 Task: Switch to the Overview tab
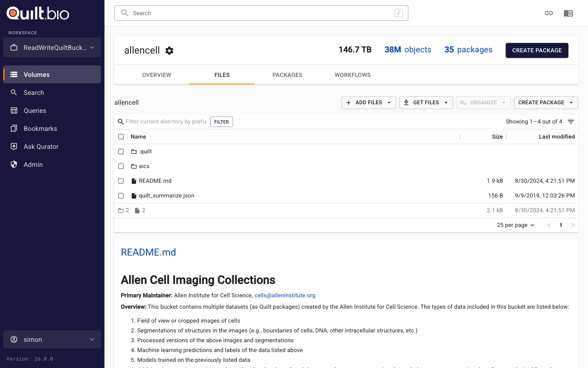pos(157,75)
